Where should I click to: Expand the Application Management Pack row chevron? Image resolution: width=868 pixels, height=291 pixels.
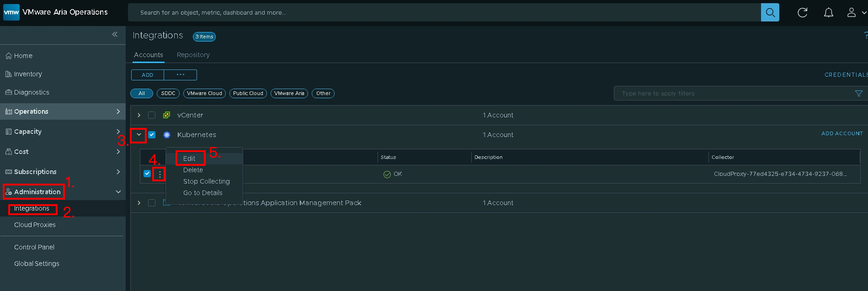click(x=139, y=203)
